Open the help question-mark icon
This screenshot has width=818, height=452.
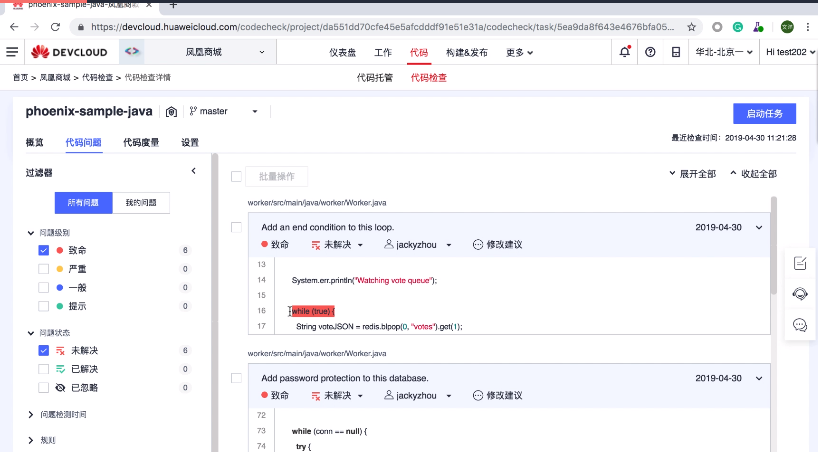(x=650, y=52)
